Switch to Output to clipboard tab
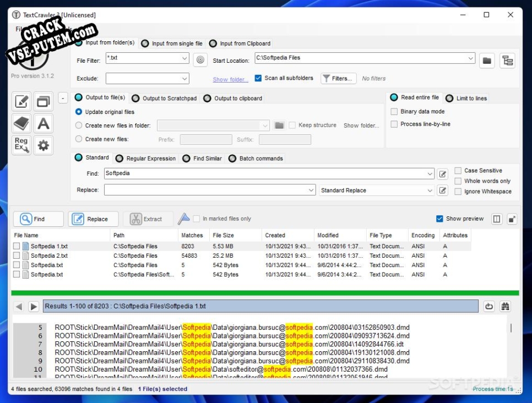532x403 pixels. [x=233, y=99]
